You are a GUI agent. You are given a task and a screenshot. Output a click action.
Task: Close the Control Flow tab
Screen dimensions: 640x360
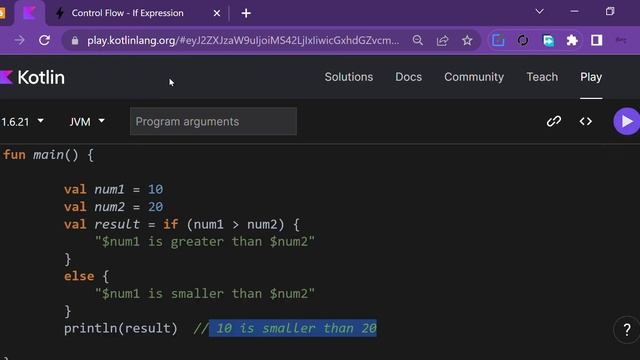217,13
